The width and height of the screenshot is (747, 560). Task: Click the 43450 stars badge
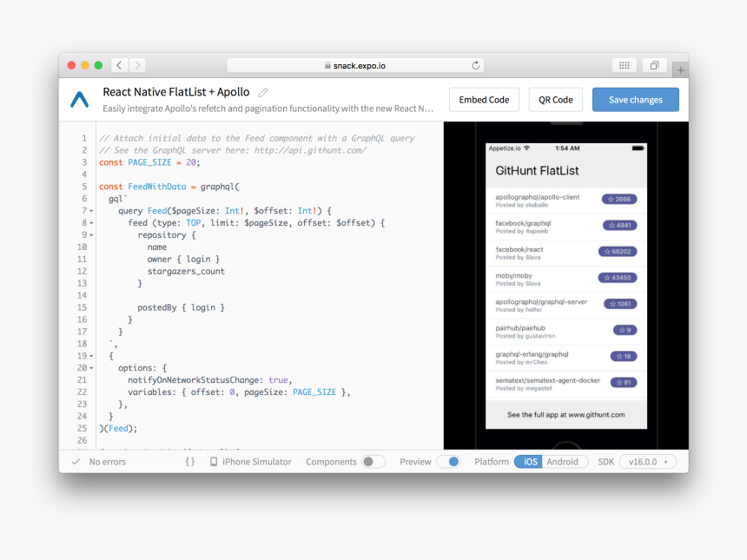(x=618, y=278)
